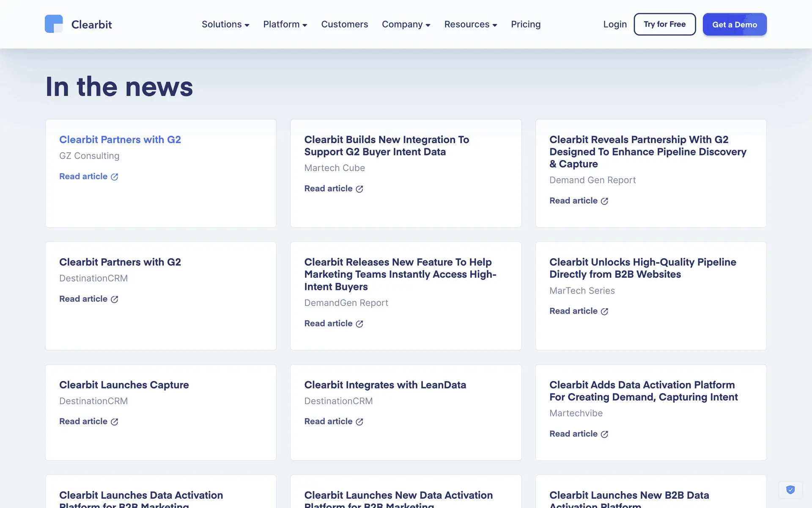Click the Clearbit logo icon
Viewport: 812px width, 508px height.
point(54,24)
